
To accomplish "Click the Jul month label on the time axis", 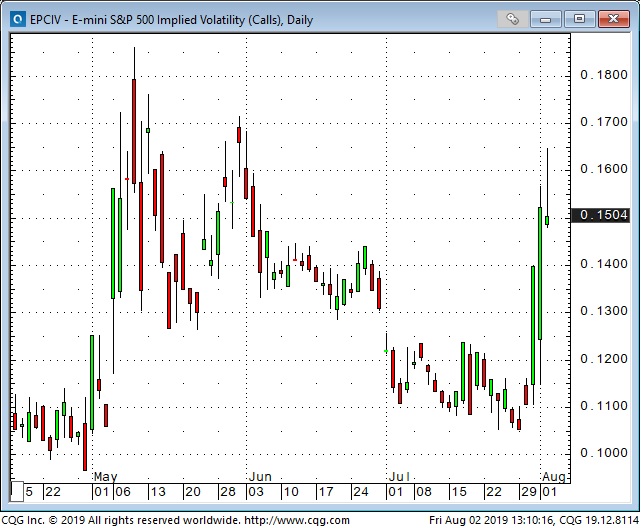I will 399,477.
